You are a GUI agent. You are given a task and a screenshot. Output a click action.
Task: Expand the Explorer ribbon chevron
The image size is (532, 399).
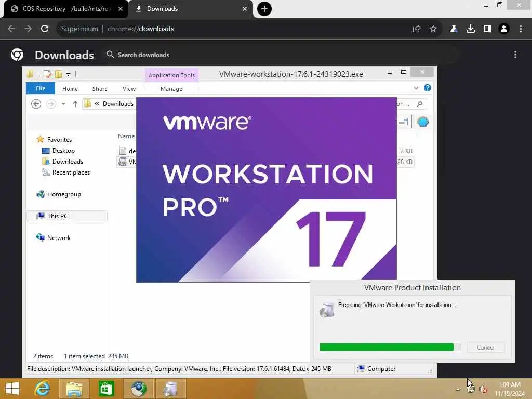point(416,88)
